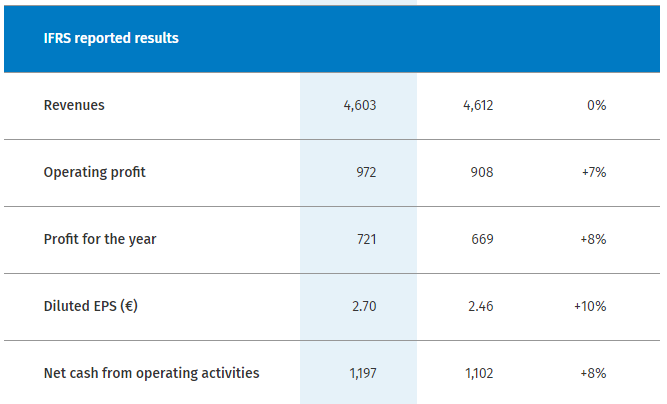Select Net cash from operating activities label
Image resolution: width=667 pixels, height=404 pixels.
click(x=151, y=373)
